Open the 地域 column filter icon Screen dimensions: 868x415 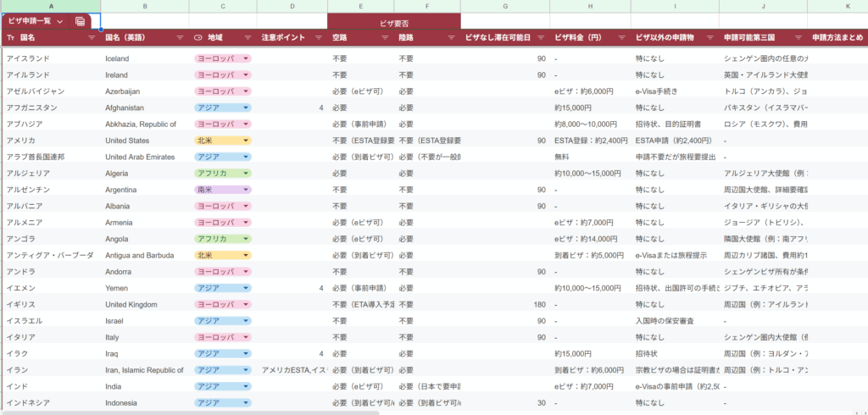point(248,38)
